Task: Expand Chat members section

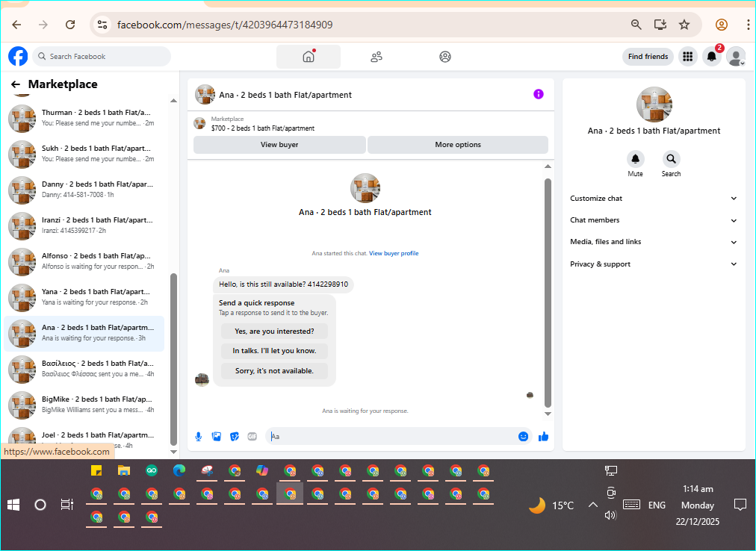Action: [654, 220]
